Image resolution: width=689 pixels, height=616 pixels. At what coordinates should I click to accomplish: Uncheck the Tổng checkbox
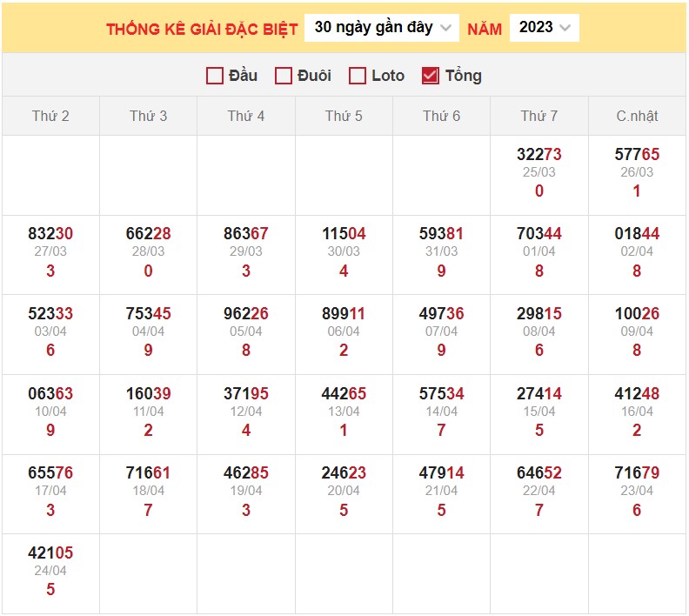tap(430, 76)
